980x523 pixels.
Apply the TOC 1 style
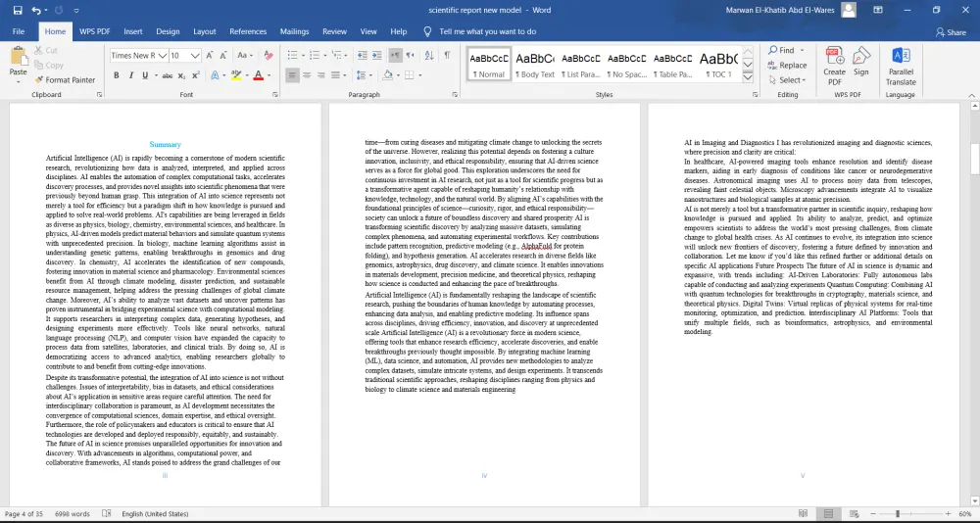coord(718,65)
